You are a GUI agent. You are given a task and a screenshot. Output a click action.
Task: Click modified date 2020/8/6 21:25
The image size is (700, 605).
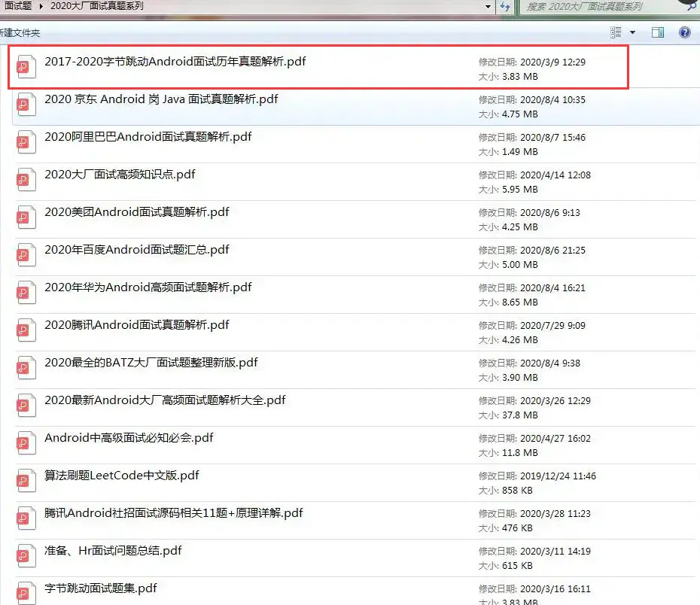552,251
